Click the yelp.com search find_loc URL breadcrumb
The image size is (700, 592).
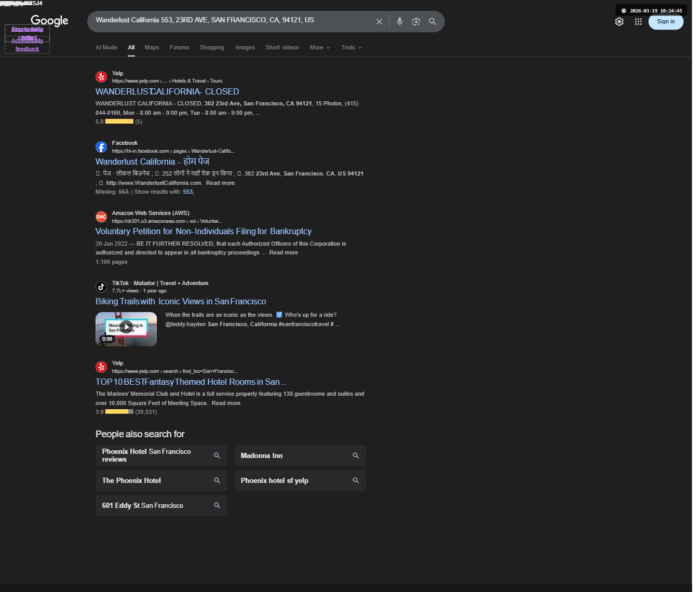click(x=175, y=371)
